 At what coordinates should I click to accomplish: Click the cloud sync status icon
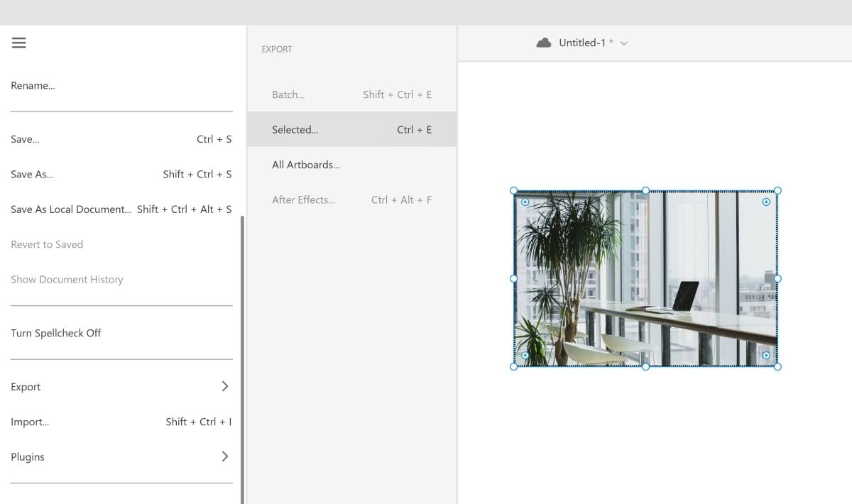543,42
